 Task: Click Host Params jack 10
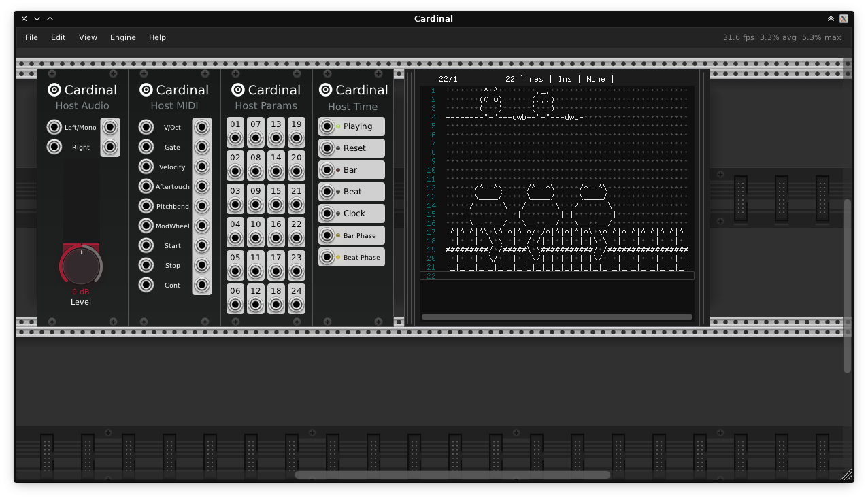[x=256, y=239]
